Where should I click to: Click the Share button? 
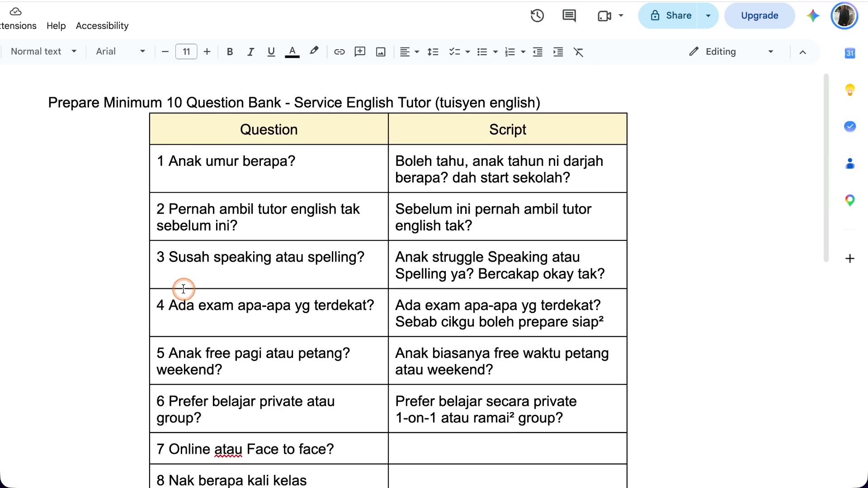(x=668, y=16)
